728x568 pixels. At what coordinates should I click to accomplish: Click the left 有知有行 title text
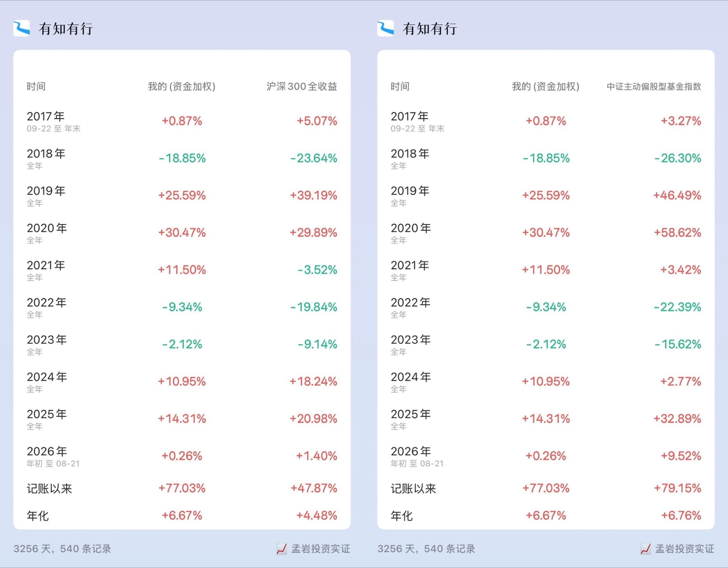(x=66, y=29)
